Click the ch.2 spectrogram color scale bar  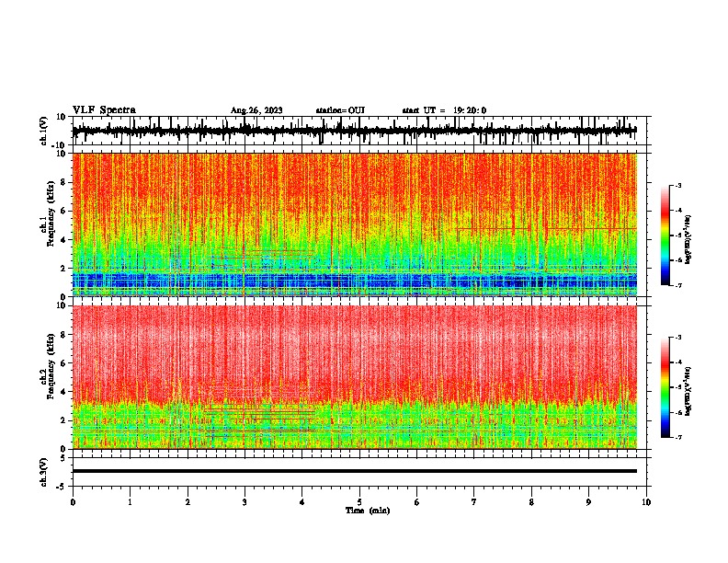[665, 387]
